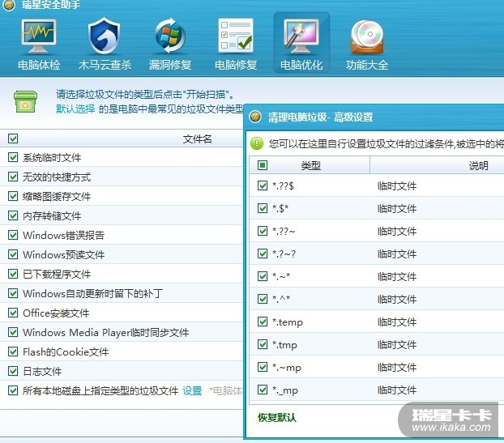Uncheck the *.$* file type checkbox
Viewport: 504px width, 443px height.
(x=263, y=208)
